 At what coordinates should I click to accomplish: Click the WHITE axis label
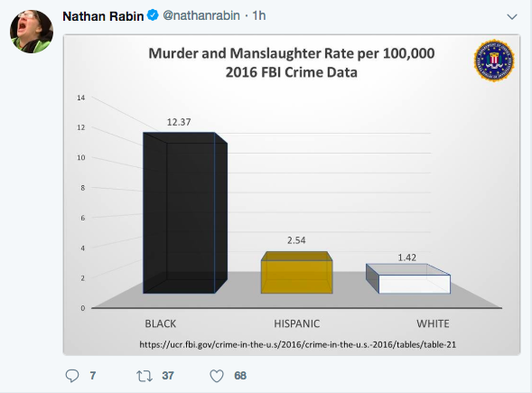coord(433,323)
